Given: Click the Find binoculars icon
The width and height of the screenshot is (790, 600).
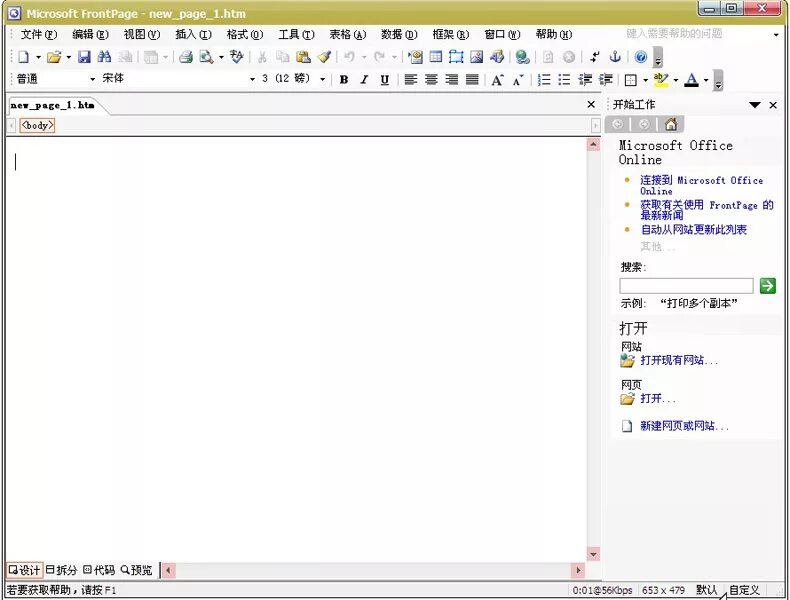Looking at the screenshot, I should coord(104,57).
